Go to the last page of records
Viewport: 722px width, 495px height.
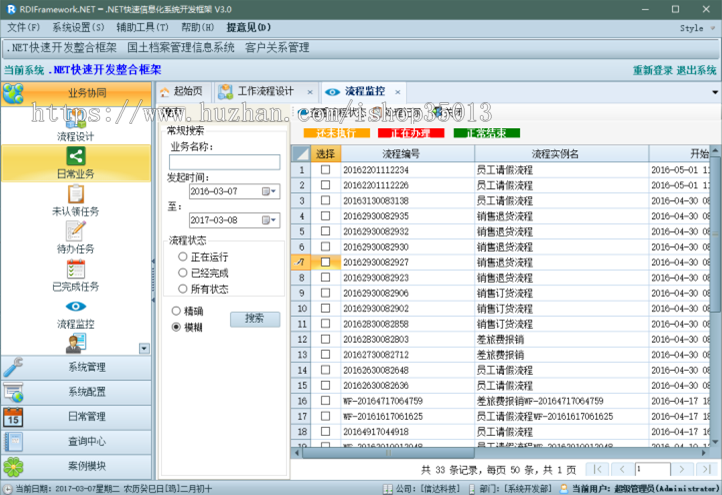pos(706,469)
